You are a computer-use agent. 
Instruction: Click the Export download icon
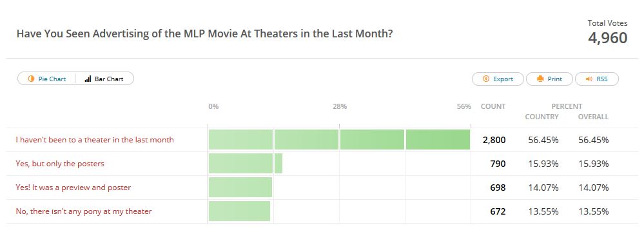[x=486, y=79]
